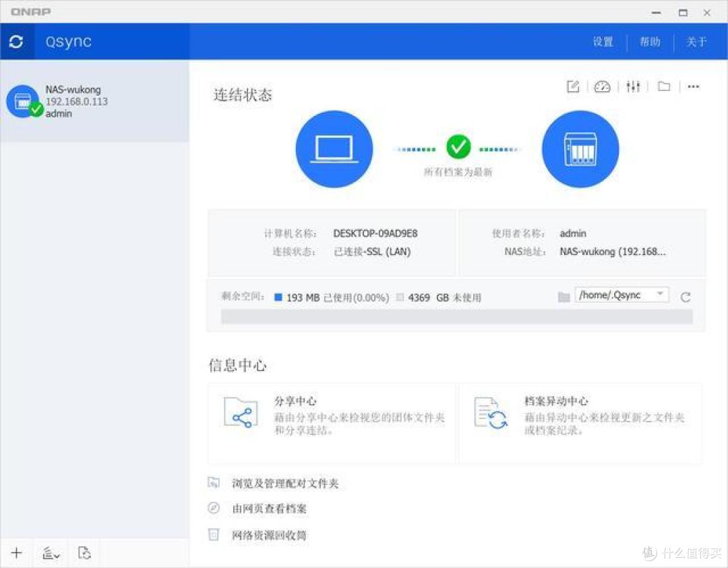Click the refresh icon beside /home/.Qsync
The width and height of the screenshot is (728, 568).
686,297
